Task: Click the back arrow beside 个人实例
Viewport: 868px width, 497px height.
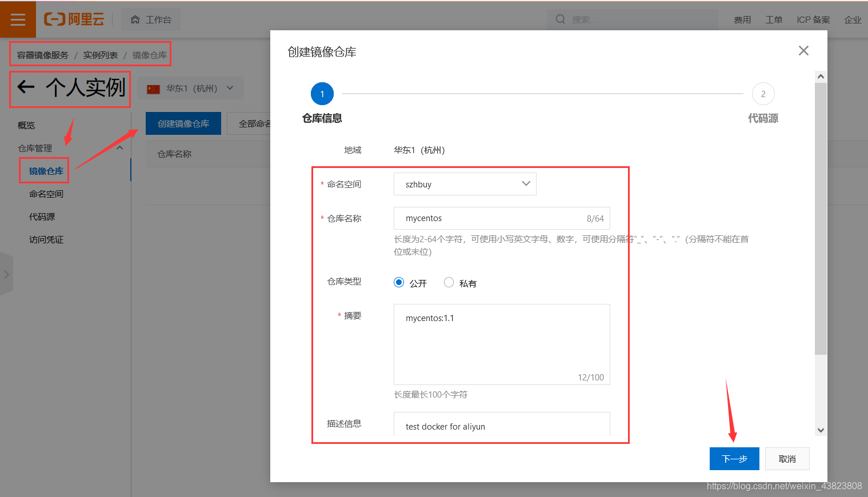Action: pyautogui.click(x=26, y=87)
